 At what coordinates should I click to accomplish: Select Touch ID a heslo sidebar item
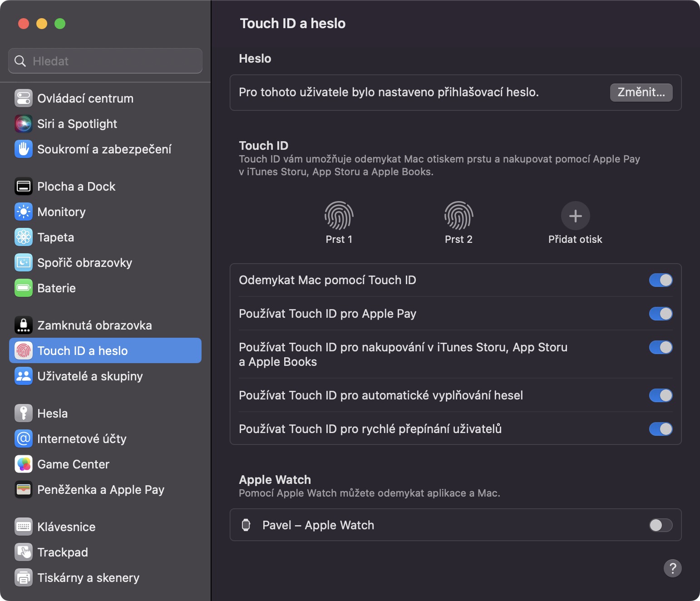(x=82, y=351)
